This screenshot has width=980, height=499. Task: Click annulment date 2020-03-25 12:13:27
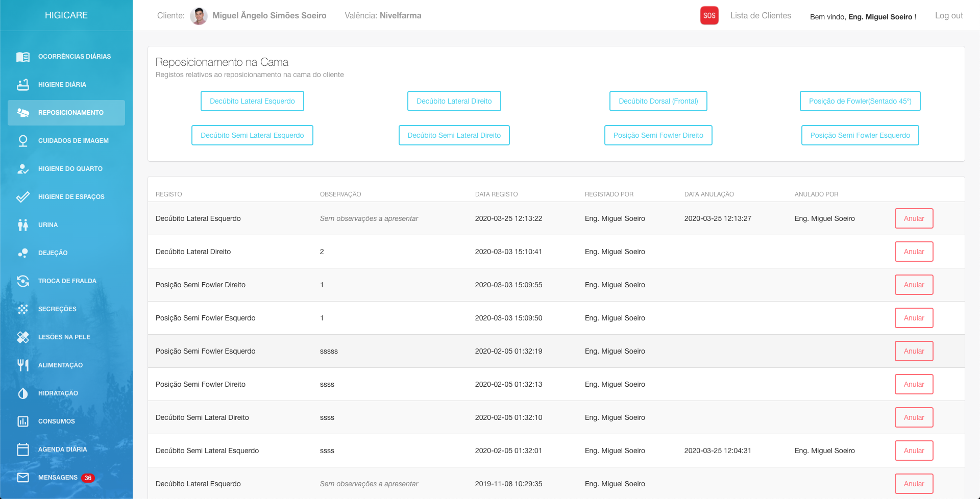click(718, 218)
